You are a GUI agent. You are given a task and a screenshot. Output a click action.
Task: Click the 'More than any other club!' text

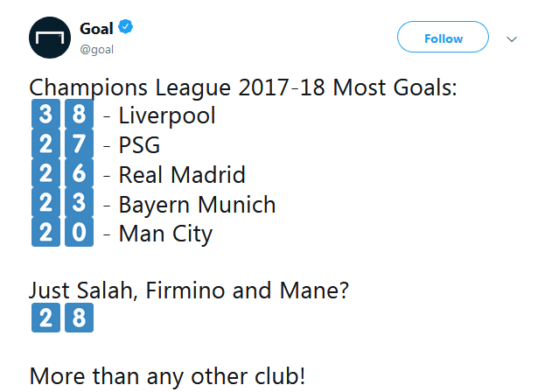[167, 377]
